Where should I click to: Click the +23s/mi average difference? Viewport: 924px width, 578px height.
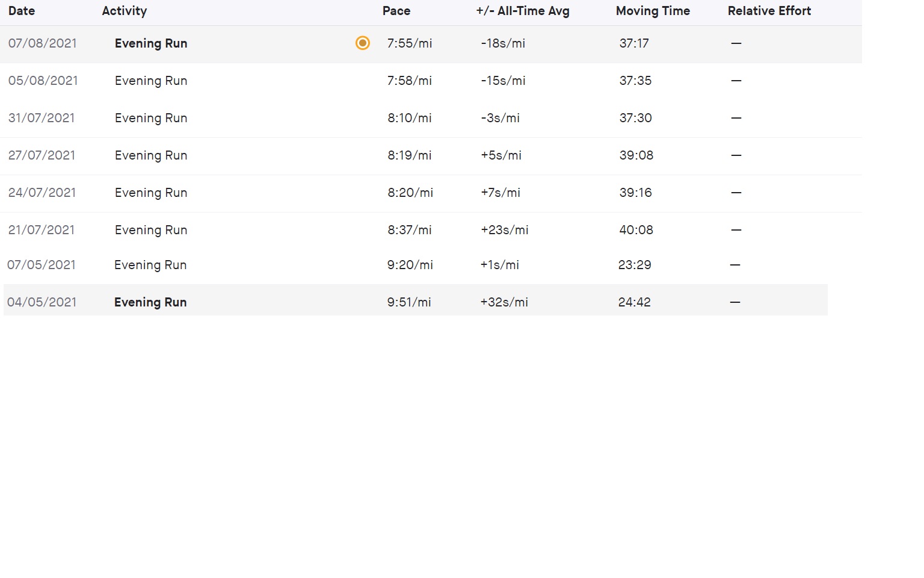tap(505, 230)
